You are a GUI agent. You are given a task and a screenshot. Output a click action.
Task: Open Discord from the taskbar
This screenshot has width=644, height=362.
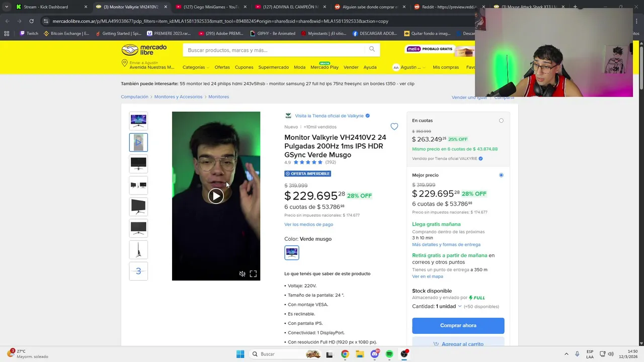375,354
